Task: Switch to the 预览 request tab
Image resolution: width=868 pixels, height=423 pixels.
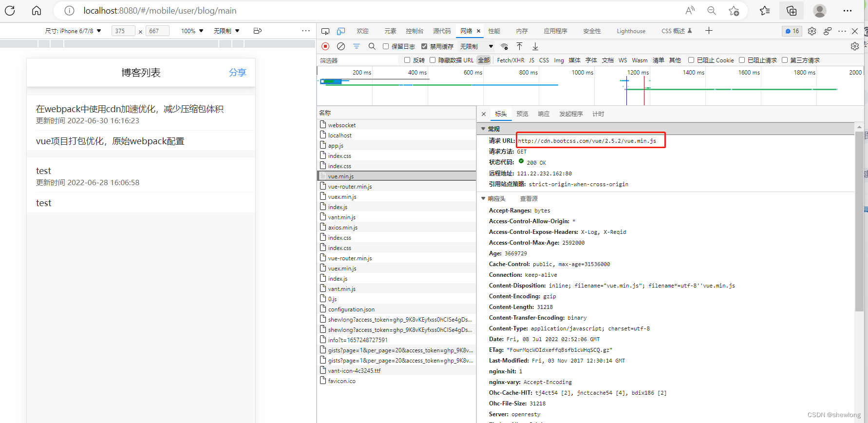Action: pyautogui.click(x=522, y=114)
